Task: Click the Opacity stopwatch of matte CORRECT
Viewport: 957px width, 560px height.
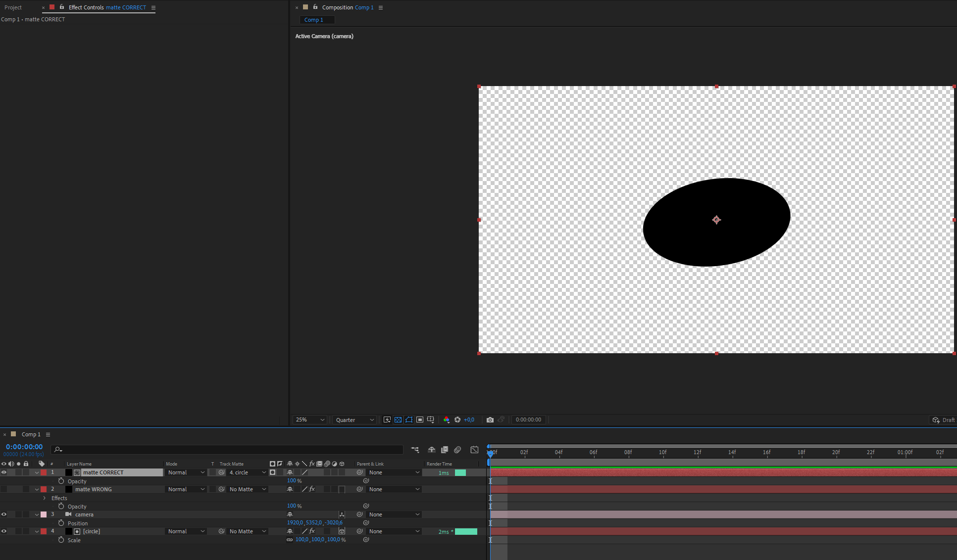Action: pos(61,481)
